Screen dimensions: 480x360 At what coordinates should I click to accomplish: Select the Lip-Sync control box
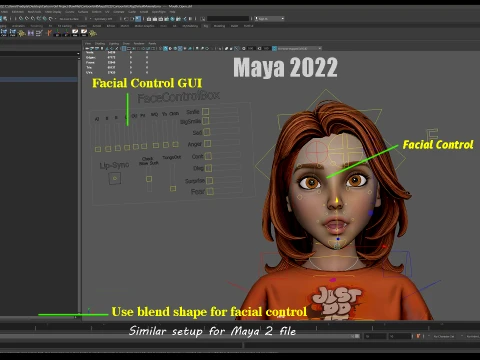pos(115,179)
